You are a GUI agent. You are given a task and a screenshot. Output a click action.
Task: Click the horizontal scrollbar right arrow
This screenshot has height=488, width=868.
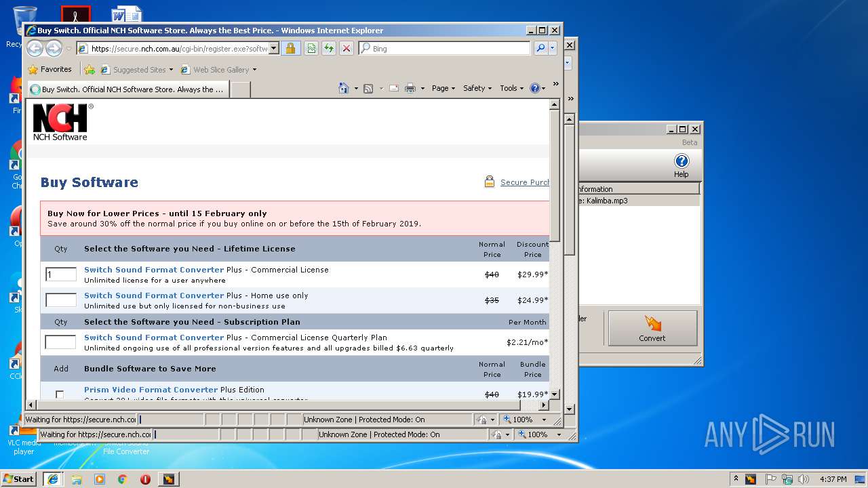(x=543, y=405)
